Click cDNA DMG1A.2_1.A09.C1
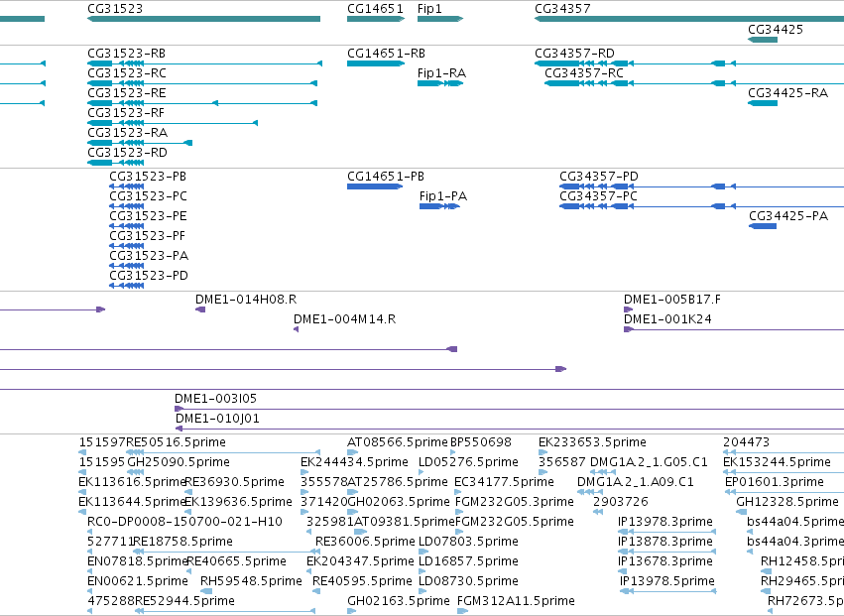 click(x=636, y=482)
